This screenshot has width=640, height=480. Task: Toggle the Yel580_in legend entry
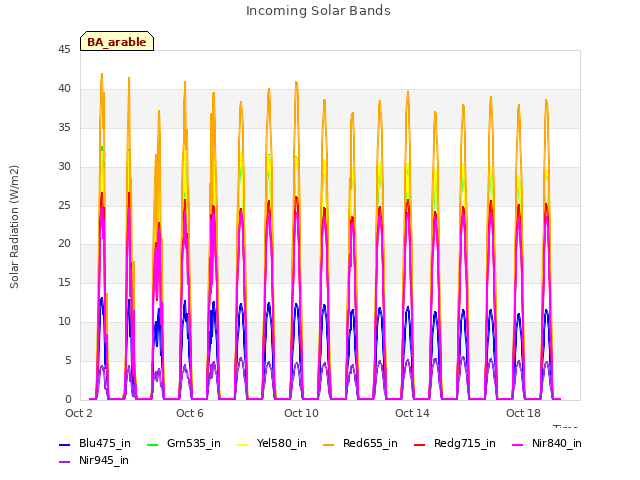click(x=272, y=444)
